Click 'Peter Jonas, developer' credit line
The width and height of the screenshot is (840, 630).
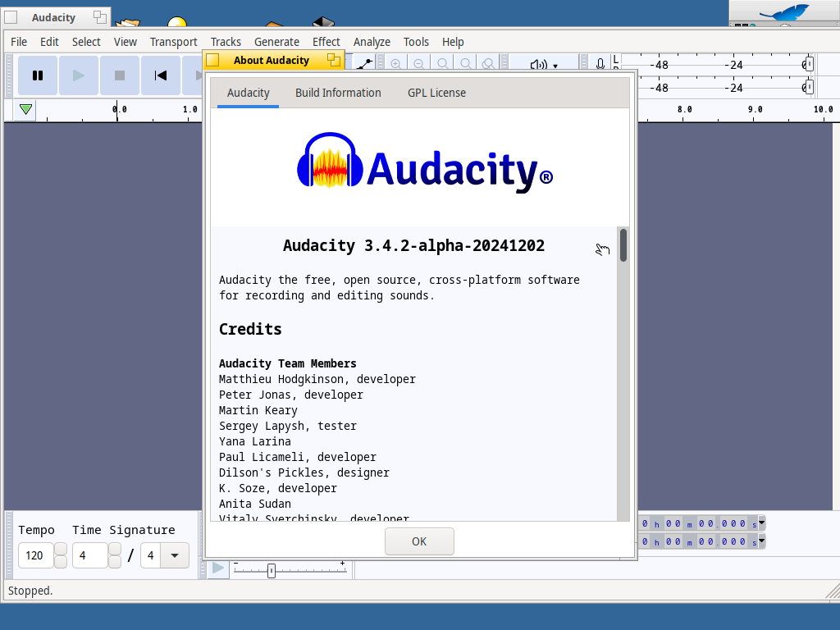tap(291, 395)
